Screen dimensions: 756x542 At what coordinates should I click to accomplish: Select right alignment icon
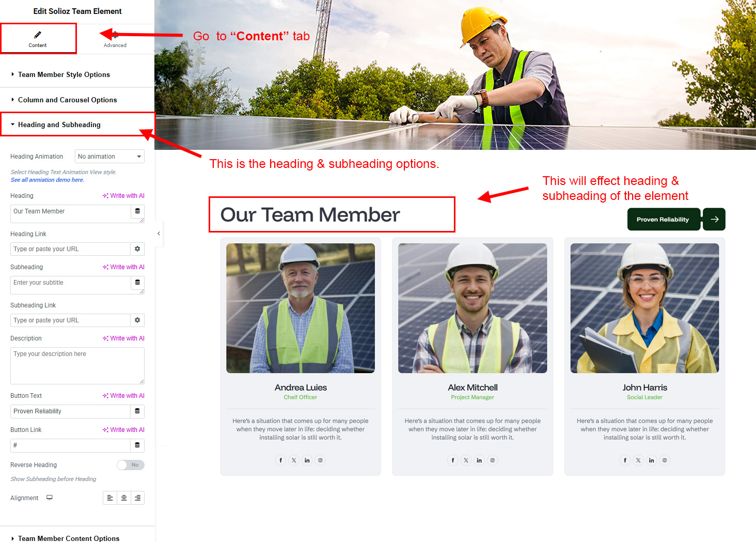[137, 498]
